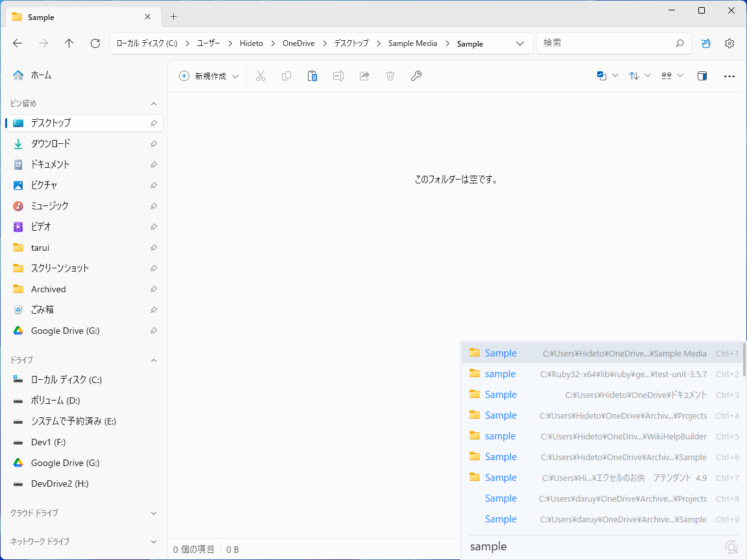Image resolution: width=747 pixels, height=560 pixels.
Task: Click the cut scissors icon
Action: pyautogui.click(x=261, y=76)
